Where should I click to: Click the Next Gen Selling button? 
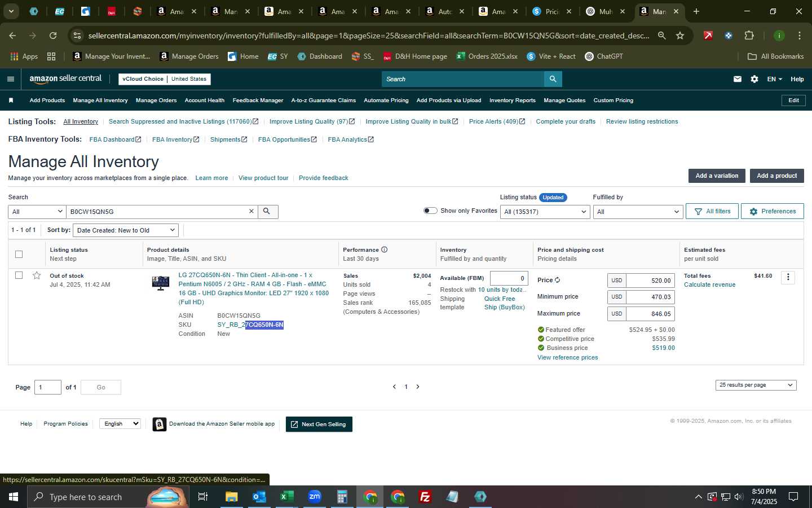tap(319, 424)
